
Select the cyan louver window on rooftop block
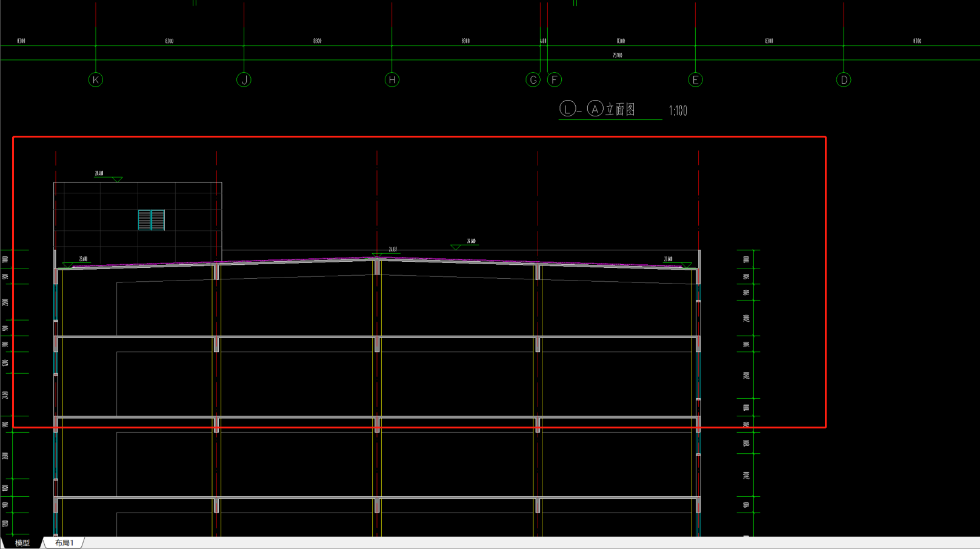point(152,220)
